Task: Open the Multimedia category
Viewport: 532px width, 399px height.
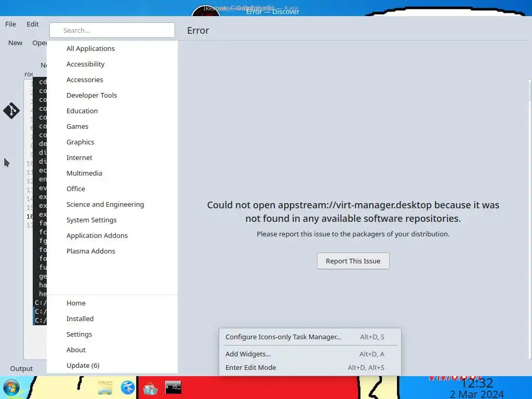Action: click(112, 174)
